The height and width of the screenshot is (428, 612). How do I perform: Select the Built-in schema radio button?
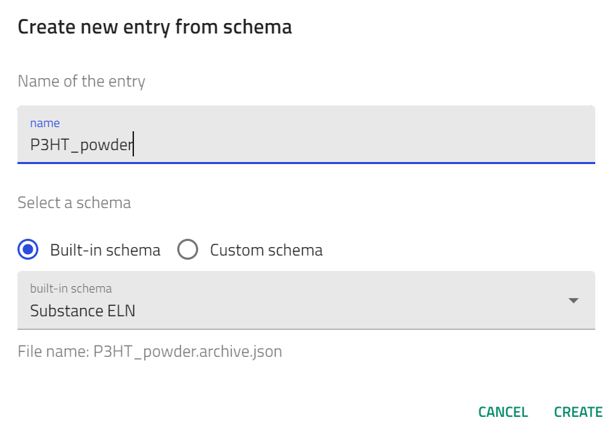coord(29,250)
